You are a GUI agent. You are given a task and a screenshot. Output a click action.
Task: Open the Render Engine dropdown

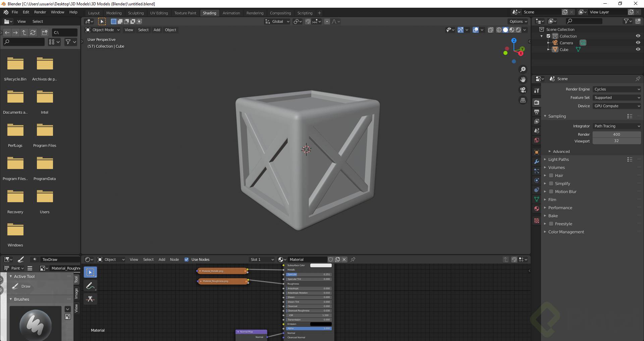[616, 89]
